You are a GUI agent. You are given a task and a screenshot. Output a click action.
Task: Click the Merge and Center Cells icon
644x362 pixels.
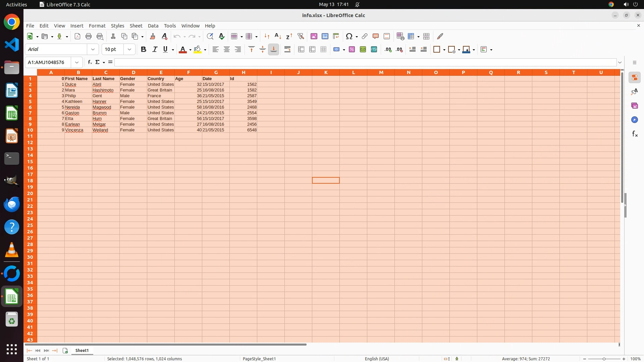301,49
